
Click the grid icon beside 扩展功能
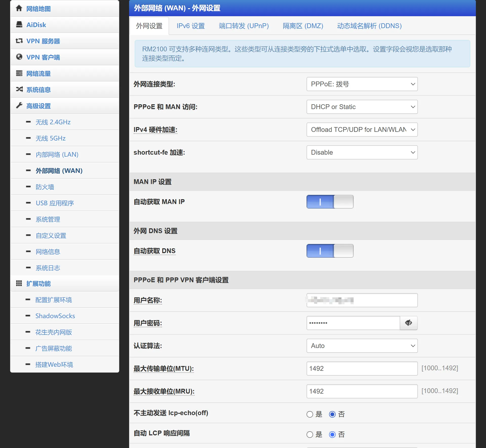(x=19, y=283)
